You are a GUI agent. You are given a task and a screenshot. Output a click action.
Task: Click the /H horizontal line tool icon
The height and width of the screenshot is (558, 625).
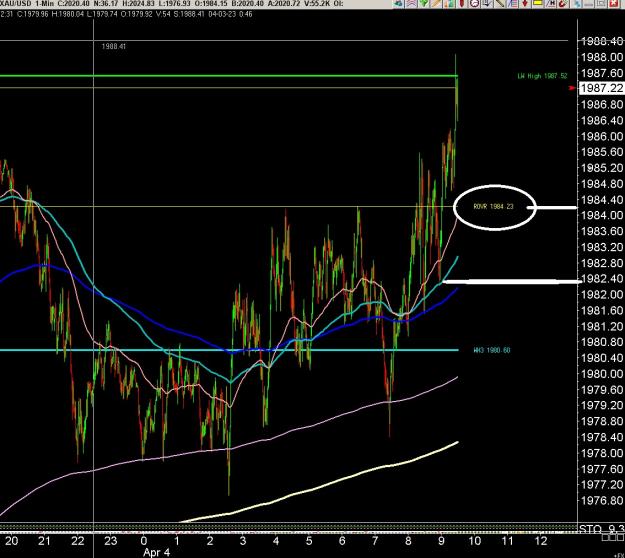(x=550, y=3)
